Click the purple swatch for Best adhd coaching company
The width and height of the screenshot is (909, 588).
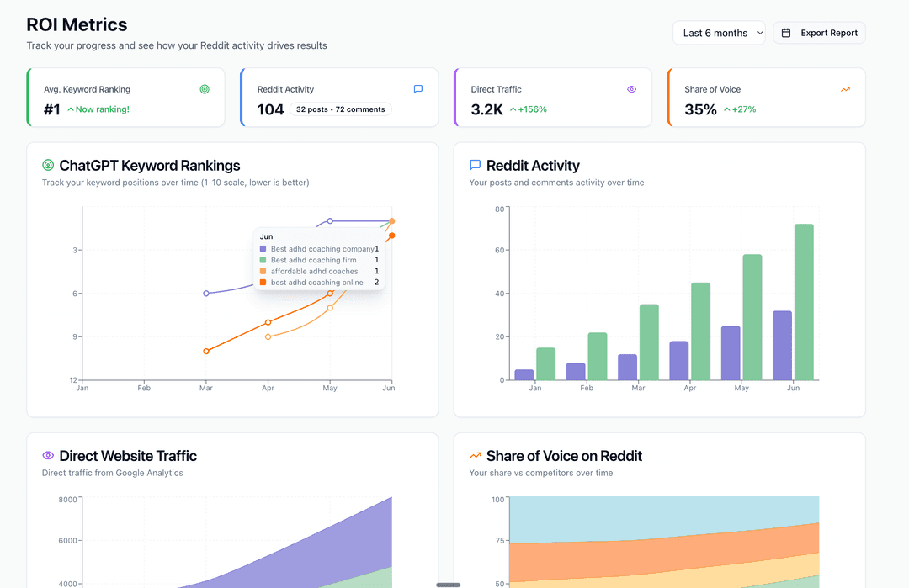click(x=263, y=248)
